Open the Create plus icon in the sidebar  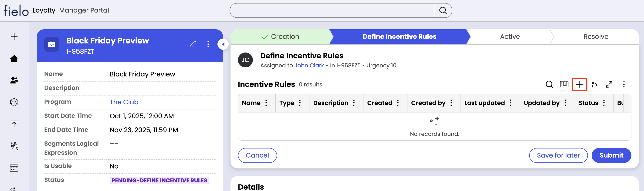pyautogui.click(x=14, y=37)
